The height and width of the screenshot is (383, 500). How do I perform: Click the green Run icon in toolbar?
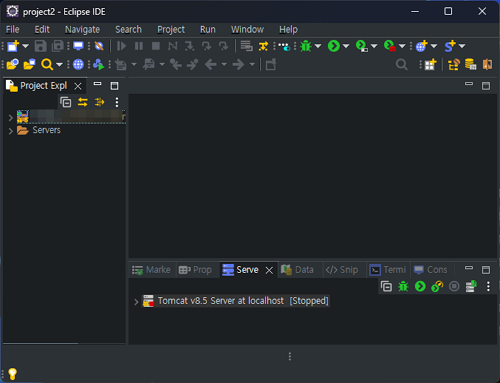[334, 46]
